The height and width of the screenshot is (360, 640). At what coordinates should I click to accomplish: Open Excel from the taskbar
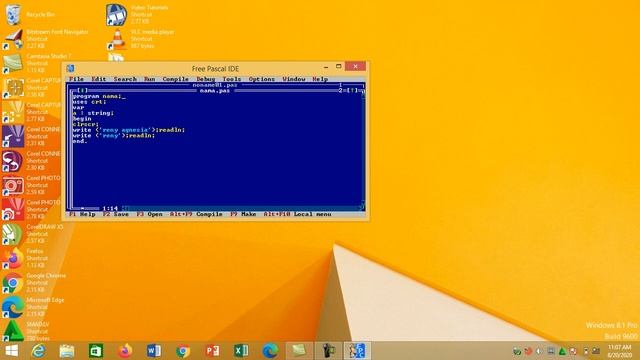(241, 351)
